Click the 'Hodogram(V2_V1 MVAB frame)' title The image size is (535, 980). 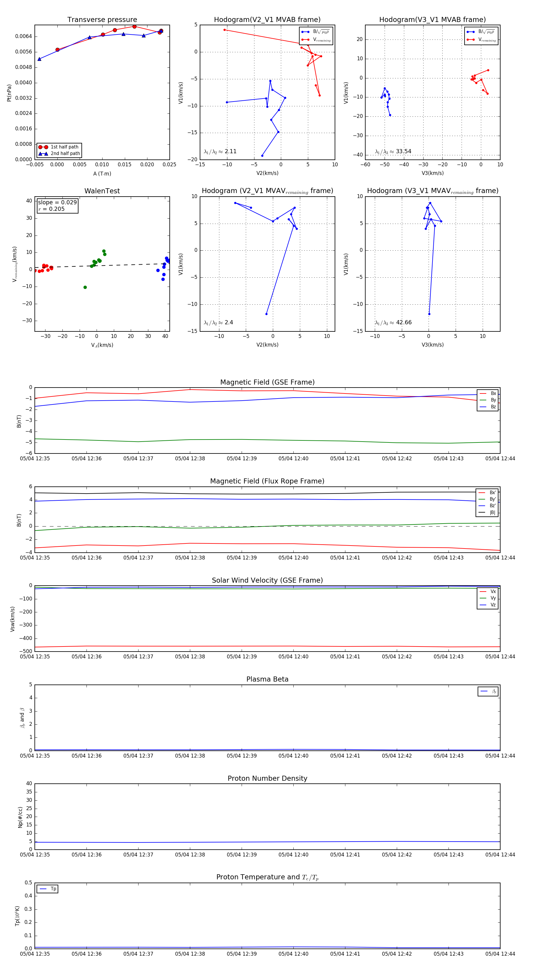click(x=267, y=20)
